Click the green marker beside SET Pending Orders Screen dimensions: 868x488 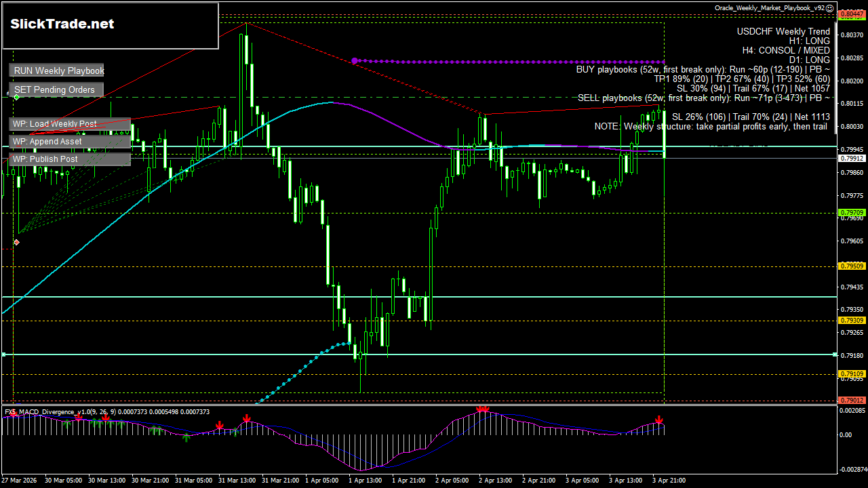(16, 97)
